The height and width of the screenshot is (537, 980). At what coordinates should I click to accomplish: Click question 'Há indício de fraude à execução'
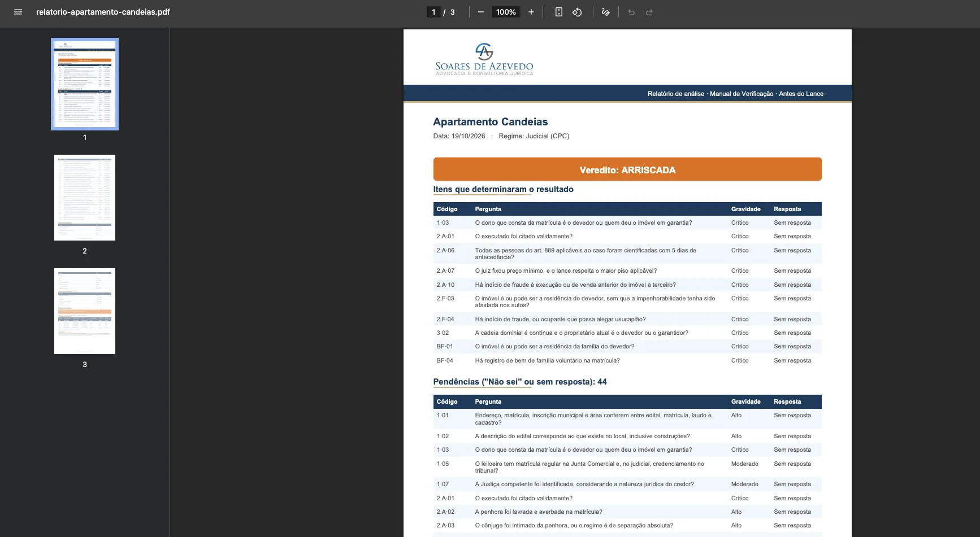coord(575,285)
